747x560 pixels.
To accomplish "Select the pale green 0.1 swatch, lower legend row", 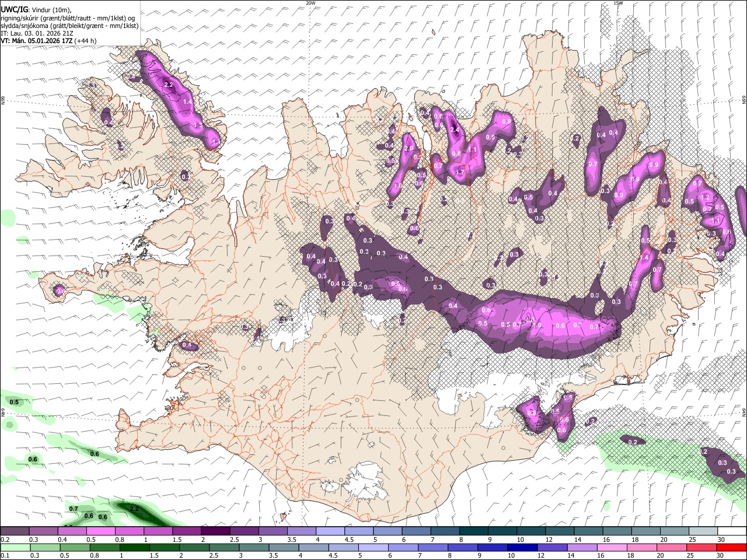I will (x=15, y=548).
